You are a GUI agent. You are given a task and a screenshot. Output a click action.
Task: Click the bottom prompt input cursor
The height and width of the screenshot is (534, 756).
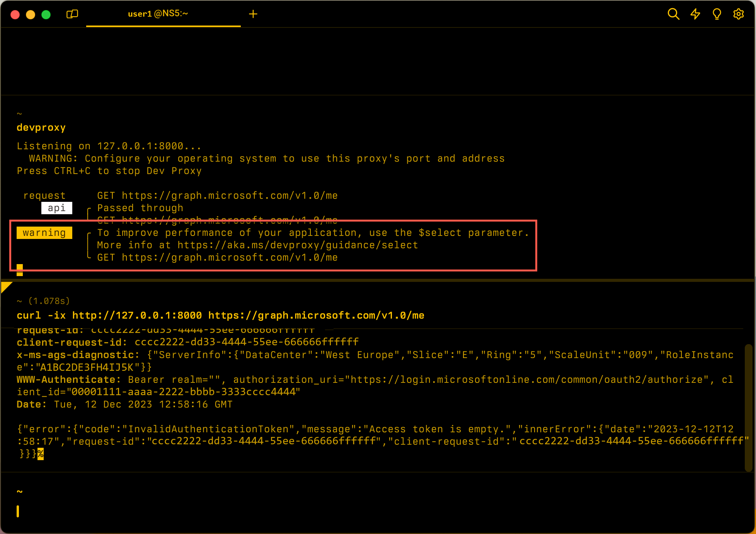pyautogui.click(x=18, y=511)
